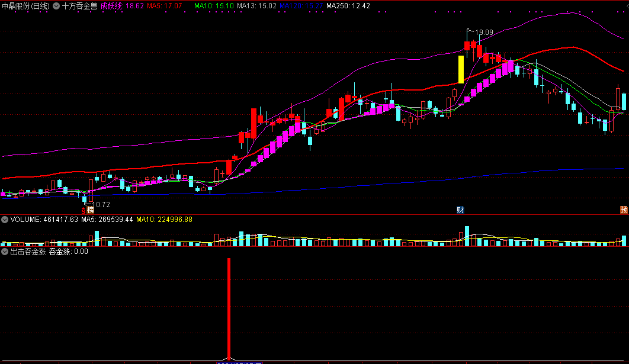Image resolution: width=629 pixels, height=364 pixels.
Task: Select the blue MA120: 15.27 legend label
Action: pyautogui.click(x=301, y=6)
